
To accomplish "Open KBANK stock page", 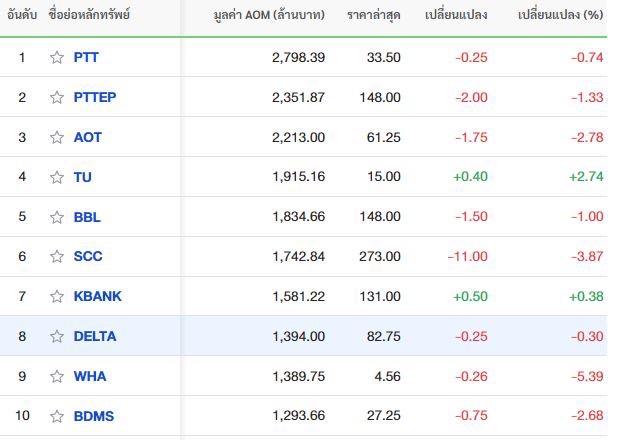I will [98, 296].
